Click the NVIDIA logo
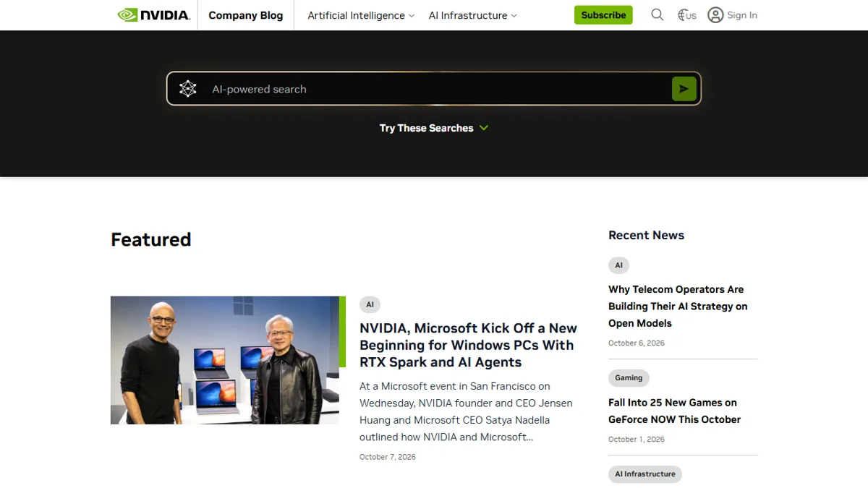868x488 pixels. [153, 14]
